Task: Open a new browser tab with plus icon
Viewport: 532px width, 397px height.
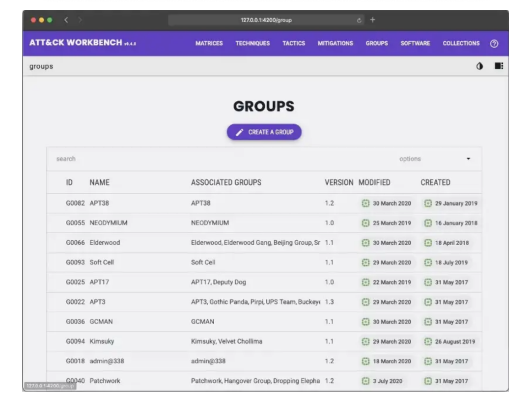Action: (372, 20)
